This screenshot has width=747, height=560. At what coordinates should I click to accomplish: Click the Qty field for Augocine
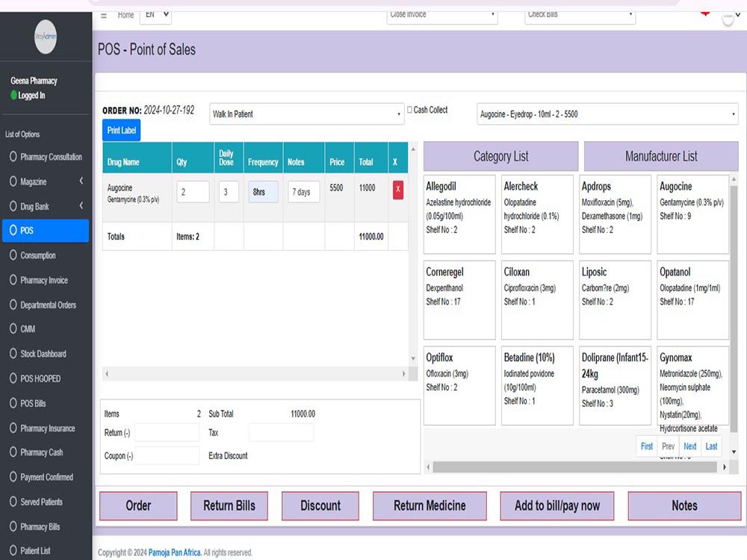[193, 192]
